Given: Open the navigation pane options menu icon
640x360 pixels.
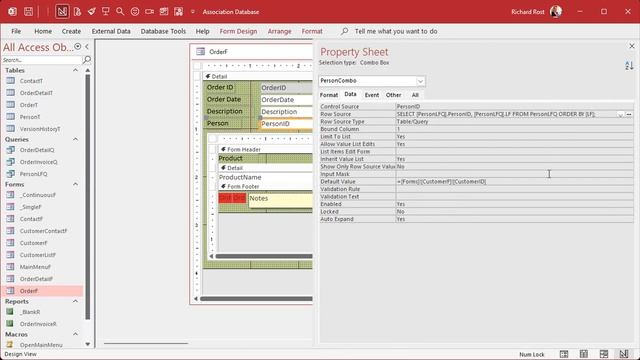Looking at the screenshot, I should click(78, 47).
